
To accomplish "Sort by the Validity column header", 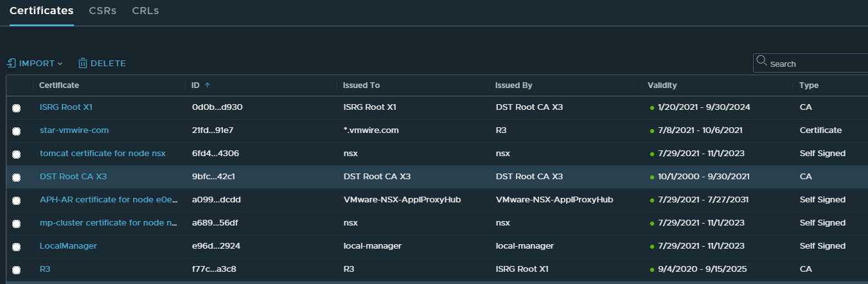I will point(662,85).
